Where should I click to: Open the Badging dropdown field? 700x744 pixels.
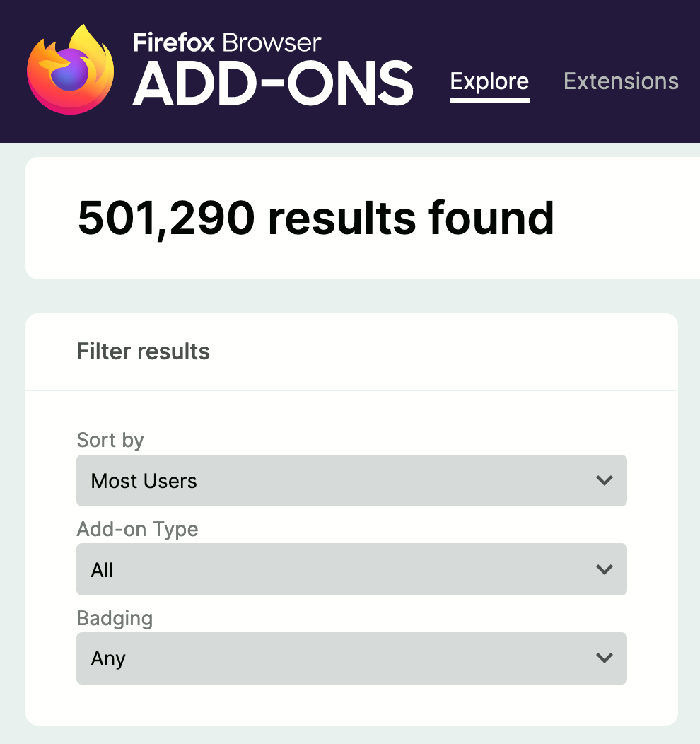coord(351,658)
